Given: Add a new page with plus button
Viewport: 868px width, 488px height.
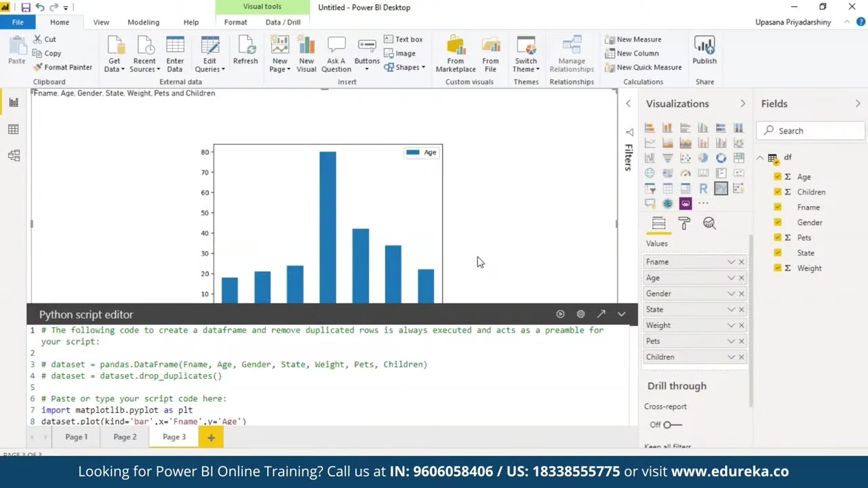Looking at the screenshot, I should click(211, 438).
